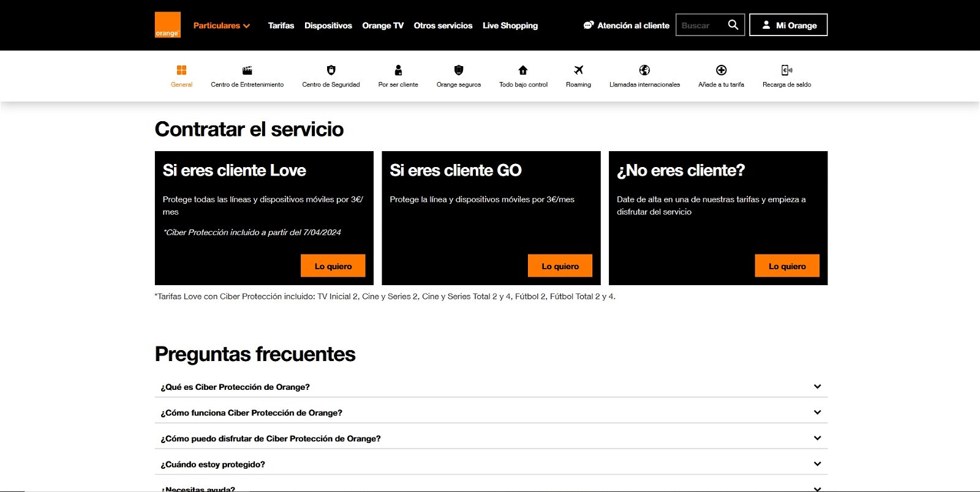Open the Centro de Seguridad shield icon

(x=331, y=70)
